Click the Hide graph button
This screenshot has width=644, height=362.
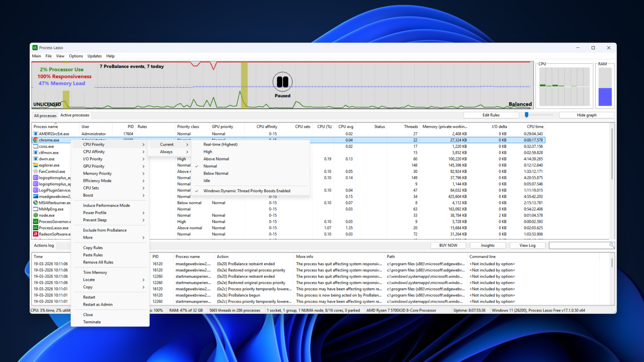click(587, 115)
